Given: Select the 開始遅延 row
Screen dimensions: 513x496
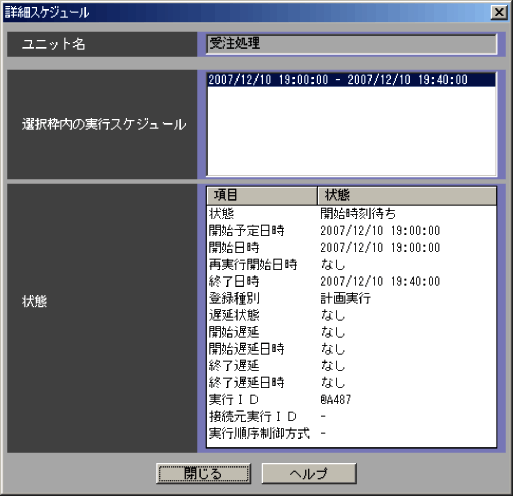Looking at the screenshot, I should [x=351, y=332].
